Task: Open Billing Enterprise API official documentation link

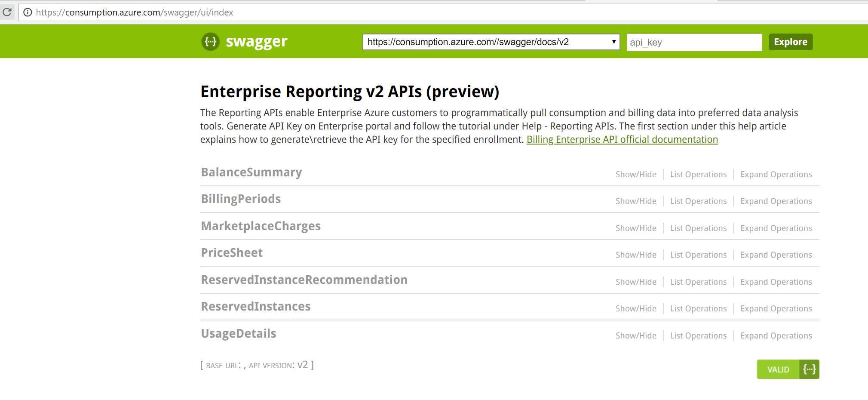Action: click(622, 139)
